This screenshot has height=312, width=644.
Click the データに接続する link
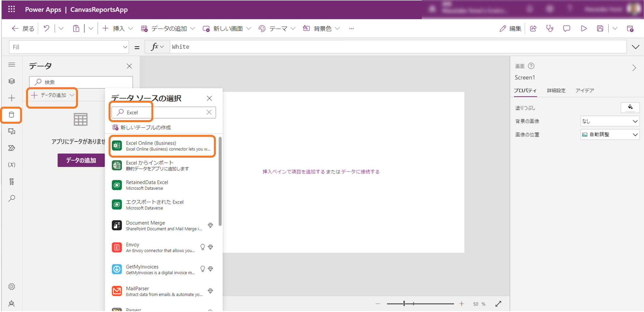pos(360,172)
